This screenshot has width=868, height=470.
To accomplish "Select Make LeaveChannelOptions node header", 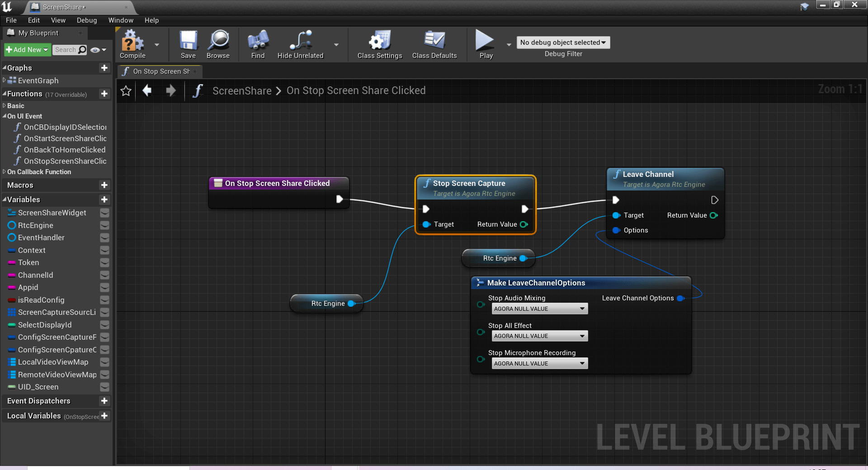I will [x=581, y=283].
